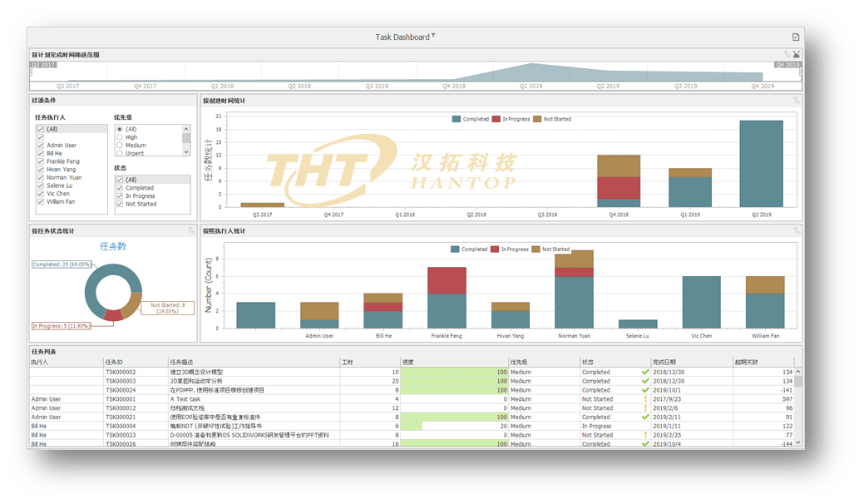Sort task list by 优先级 column header
Screen dimensions: 859x504
pyautogui.click(x=545, y=362)
